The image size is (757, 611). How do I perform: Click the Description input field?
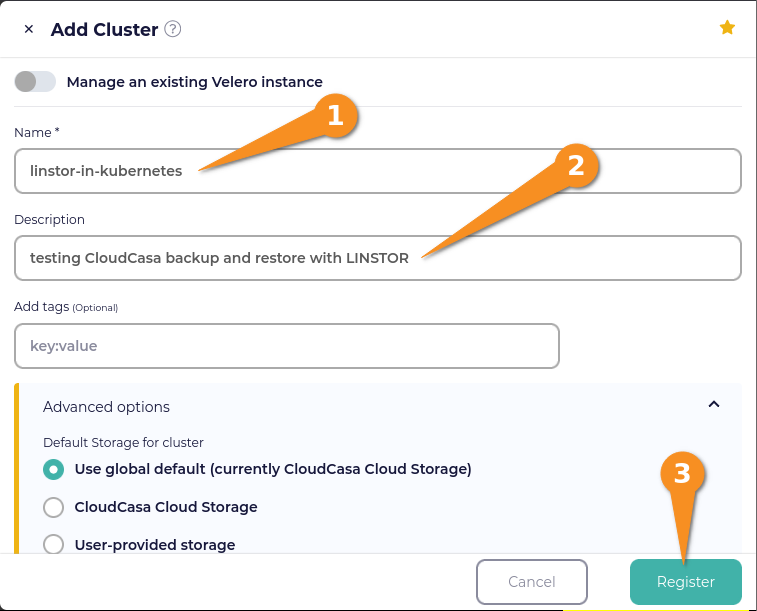point(378,258)
